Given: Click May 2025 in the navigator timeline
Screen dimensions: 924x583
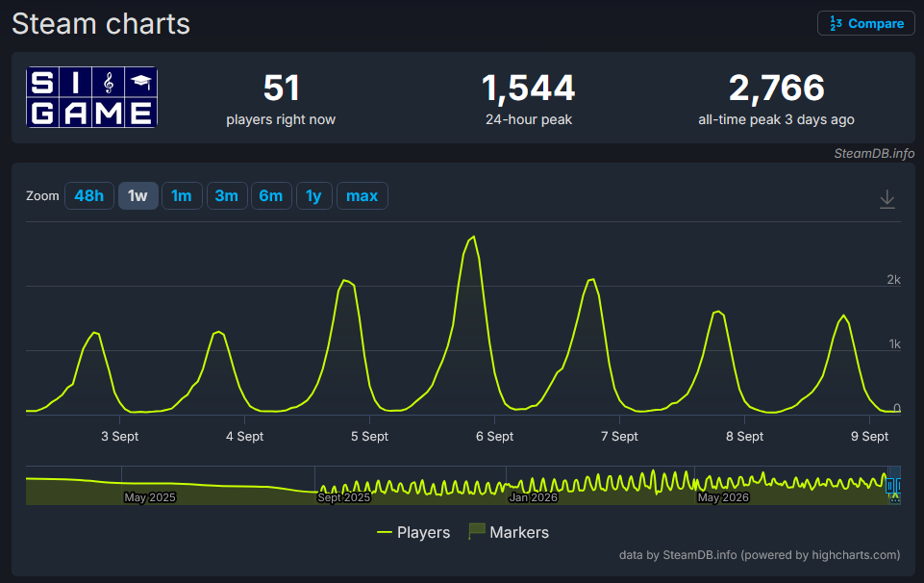Looking at the screenshot, I should click(x=150, y=497).
